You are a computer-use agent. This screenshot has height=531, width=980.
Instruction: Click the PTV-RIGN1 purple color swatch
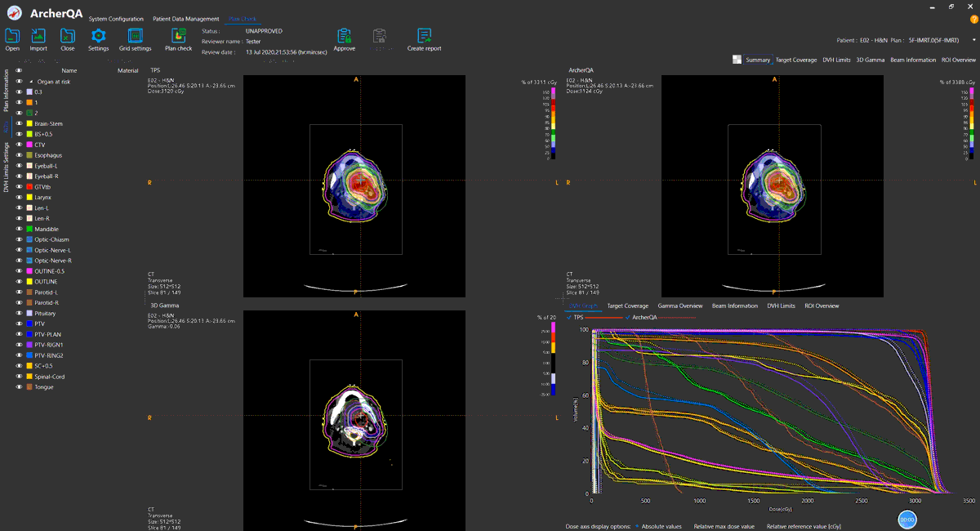point(29,345)
